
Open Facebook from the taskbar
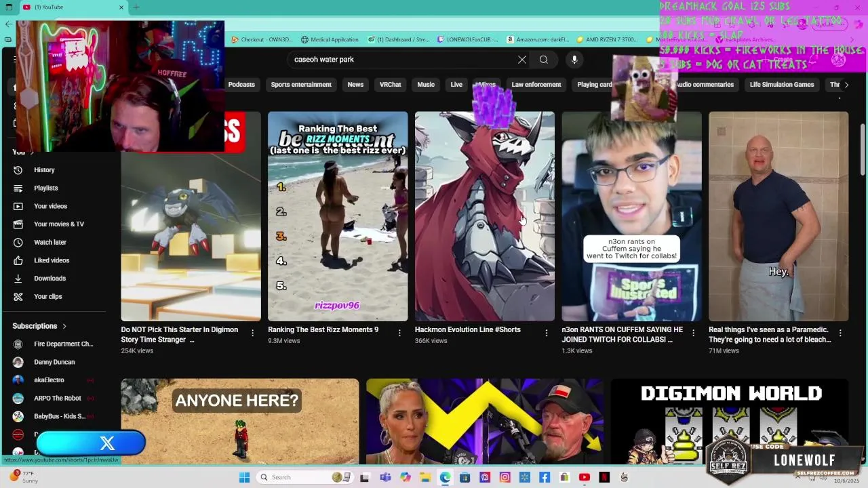coord(545,477)
